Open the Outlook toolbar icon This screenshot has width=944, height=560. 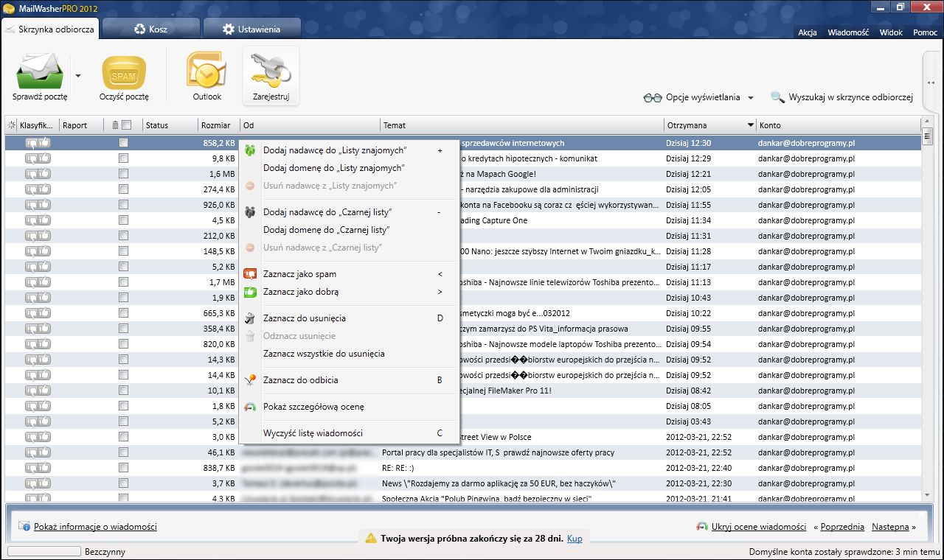click(207, 71)
